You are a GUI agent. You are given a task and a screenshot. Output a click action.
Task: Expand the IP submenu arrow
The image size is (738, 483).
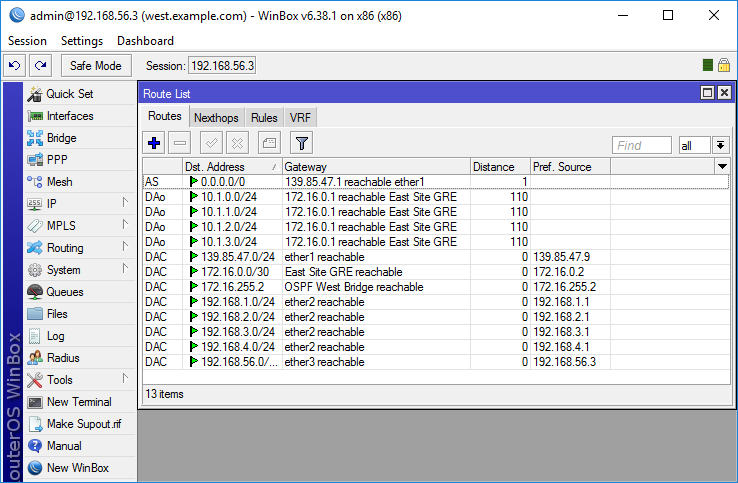coord(125,202)
